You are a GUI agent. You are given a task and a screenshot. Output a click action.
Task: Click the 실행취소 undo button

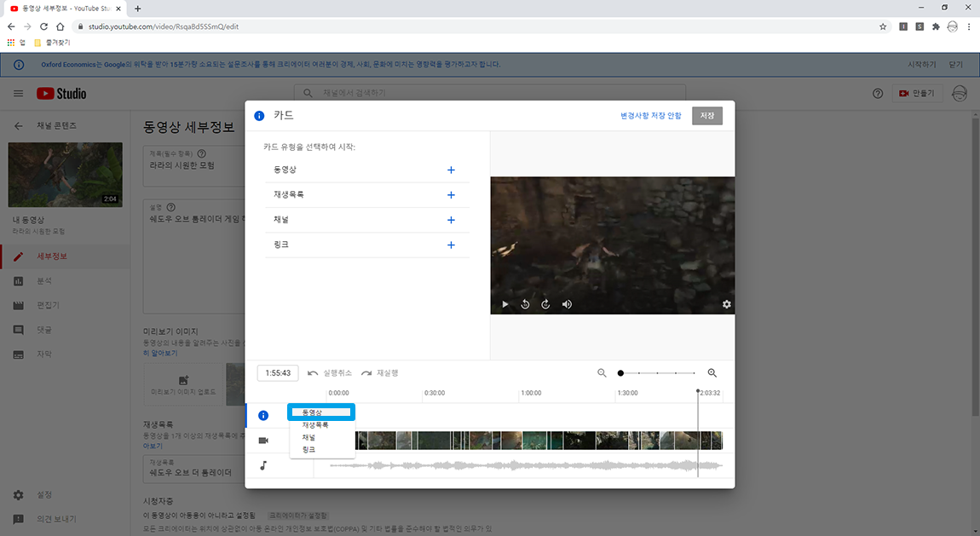(330, 373)
